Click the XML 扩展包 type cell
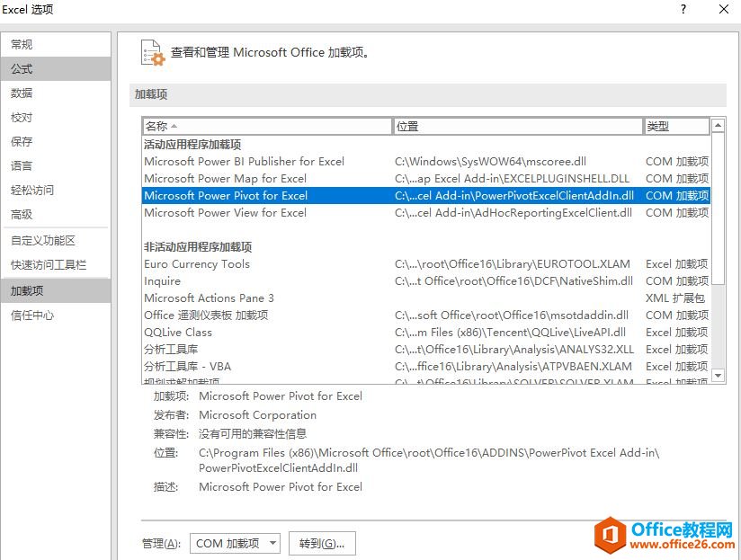The image size is (741, 560). click(674, 298)
